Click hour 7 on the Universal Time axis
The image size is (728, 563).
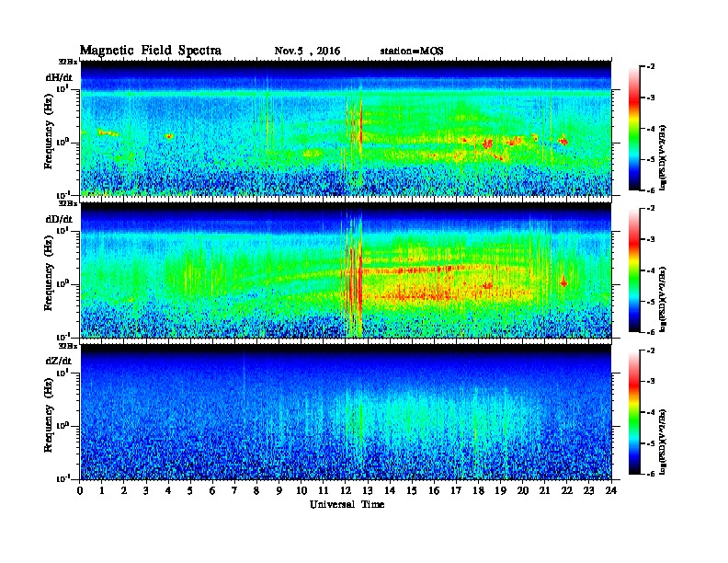(x=234, y=491)
